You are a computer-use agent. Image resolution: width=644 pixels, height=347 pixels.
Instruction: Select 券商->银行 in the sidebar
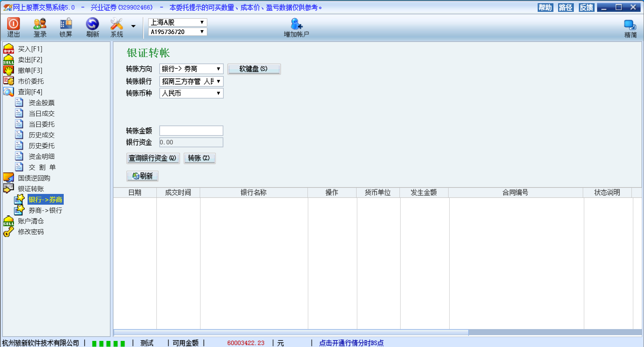(45, 210)
